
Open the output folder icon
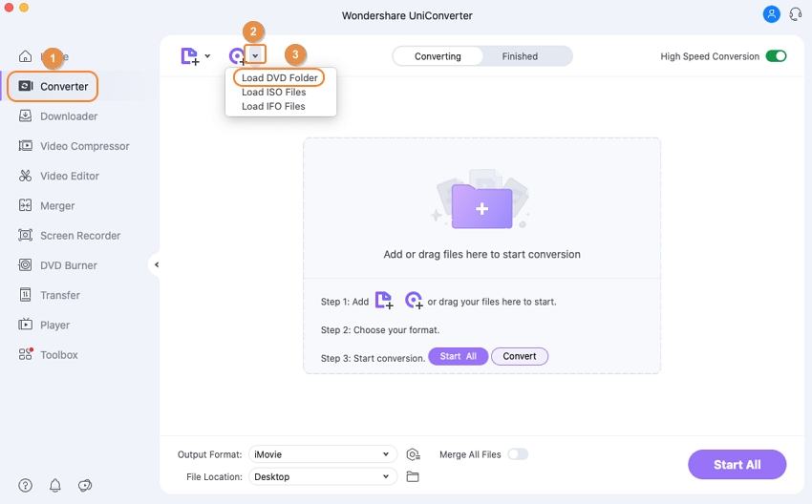pyautogui.click(x=413, y=476)
